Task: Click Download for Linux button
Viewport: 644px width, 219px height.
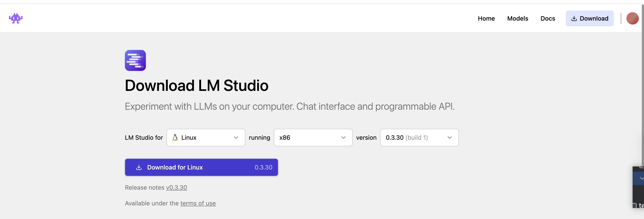Action: [x=201, y=167]
